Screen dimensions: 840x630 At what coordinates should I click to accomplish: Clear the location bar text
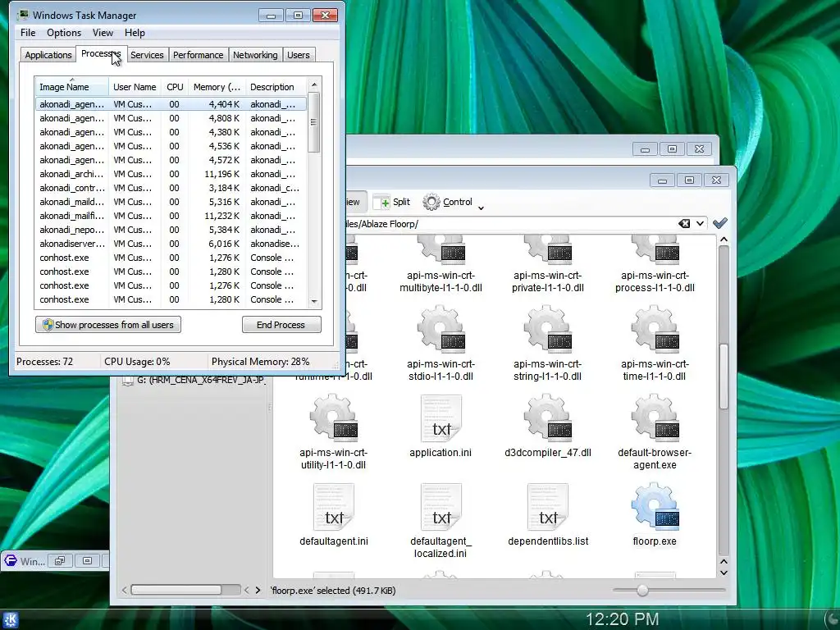tap(684, 223)
